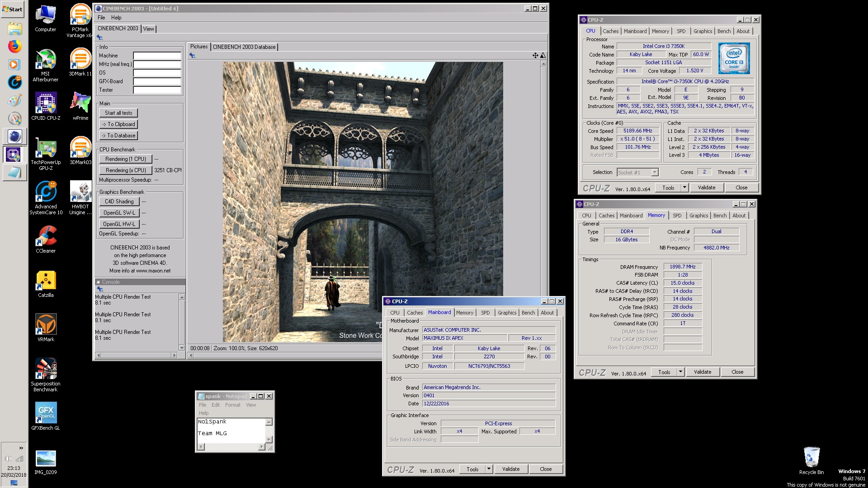The image size is (868, 488).
Task: Run the OpenGL HW-L test
Action: coord(119,224)
